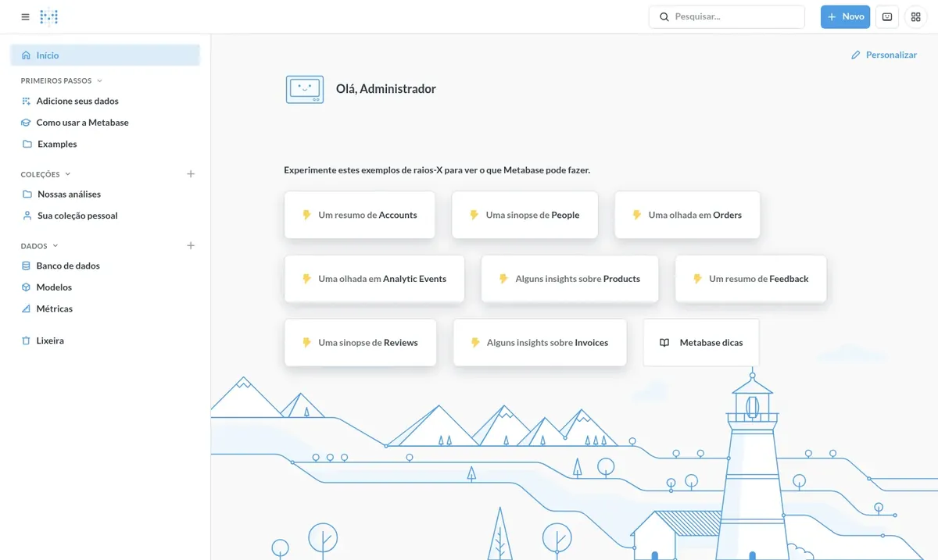Click into the Pesquisar search field
This screenshot has width=938, height=560.
(727, 16)
